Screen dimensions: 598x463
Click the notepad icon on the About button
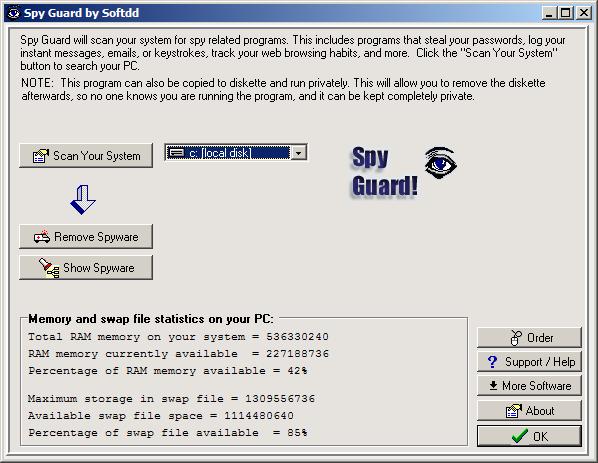pos(513,411)
